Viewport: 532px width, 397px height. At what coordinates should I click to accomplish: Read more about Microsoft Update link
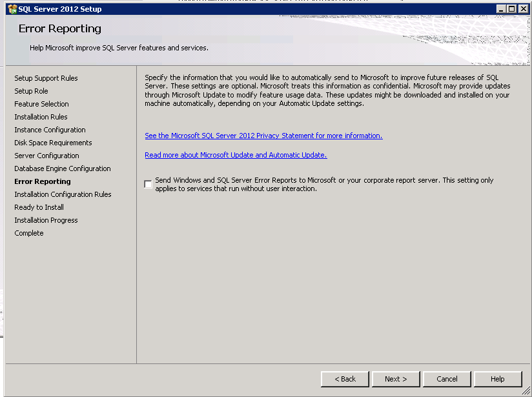coord(236,155)
